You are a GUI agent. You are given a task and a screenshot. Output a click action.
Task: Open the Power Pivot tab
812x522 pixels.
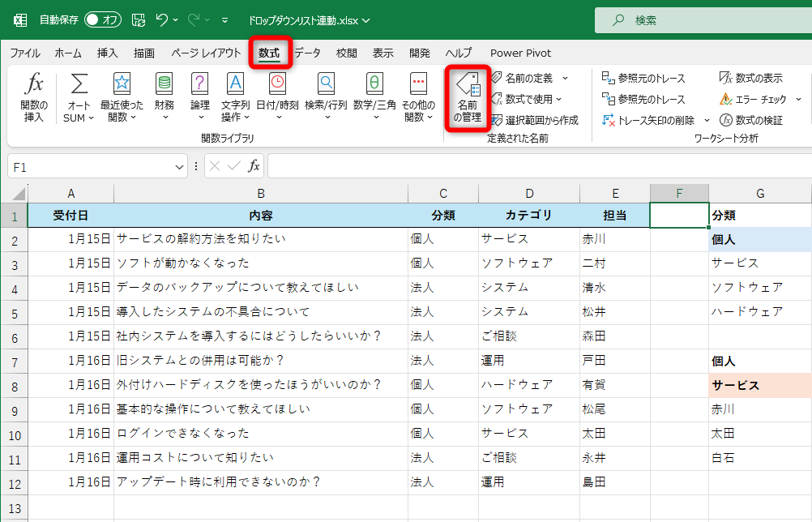pyautogui.click(x=519, y=53)
